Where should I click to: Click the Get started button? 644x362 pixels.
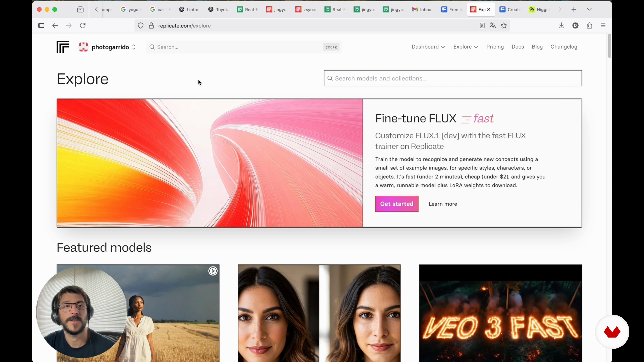[x=396, y=204]
